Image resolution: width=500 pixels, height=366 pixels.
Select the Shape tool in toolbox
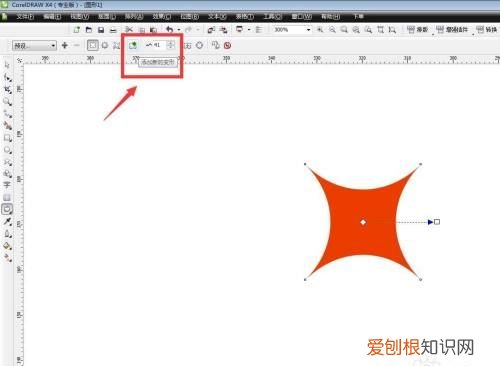pos(7,78)
